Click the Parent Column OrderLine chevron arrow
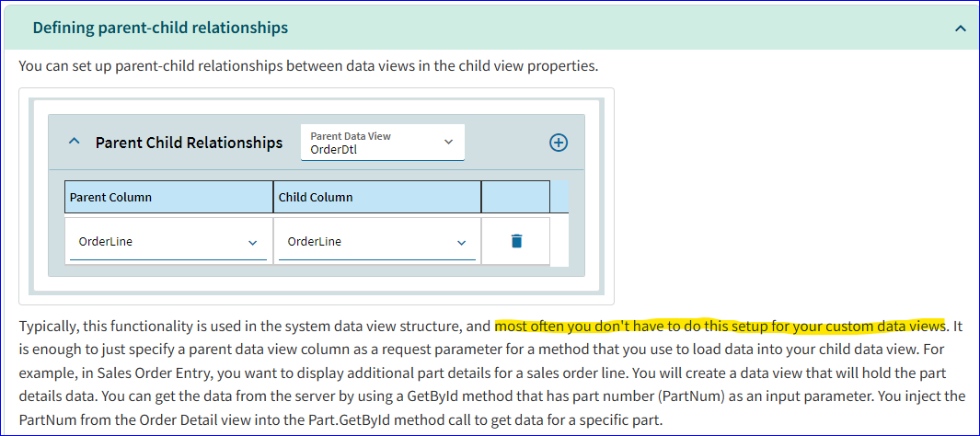980x436 pixels. click(x=252, y=242)
